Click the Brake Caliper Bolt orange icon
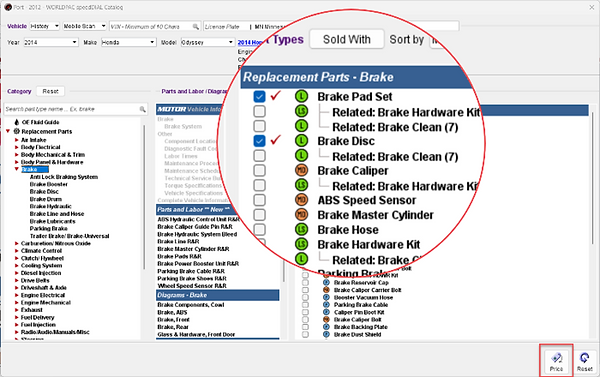The width and height of the screenshot is (600, 377). (x=326, y=319)
